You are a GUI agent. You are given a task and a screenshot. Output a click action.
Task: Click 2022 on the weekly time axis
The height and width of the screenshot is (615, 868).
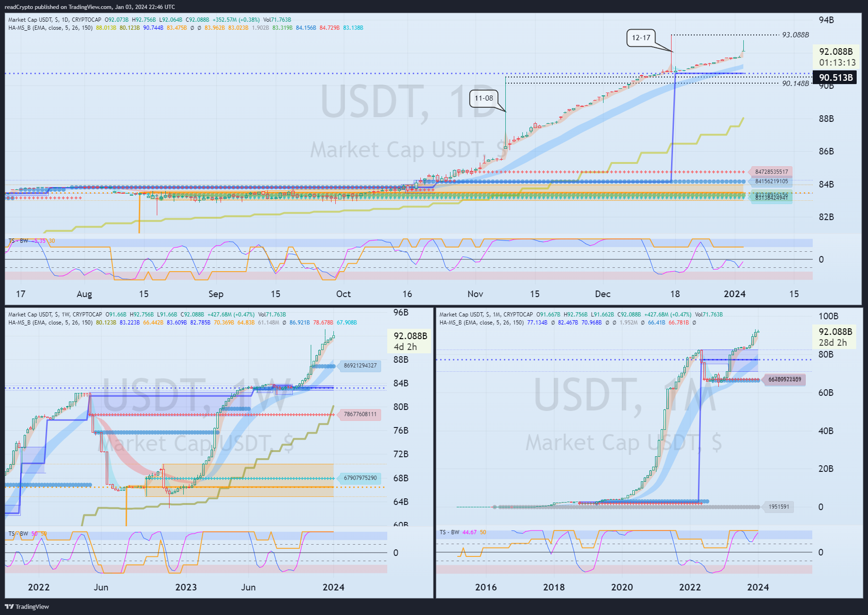39,587
